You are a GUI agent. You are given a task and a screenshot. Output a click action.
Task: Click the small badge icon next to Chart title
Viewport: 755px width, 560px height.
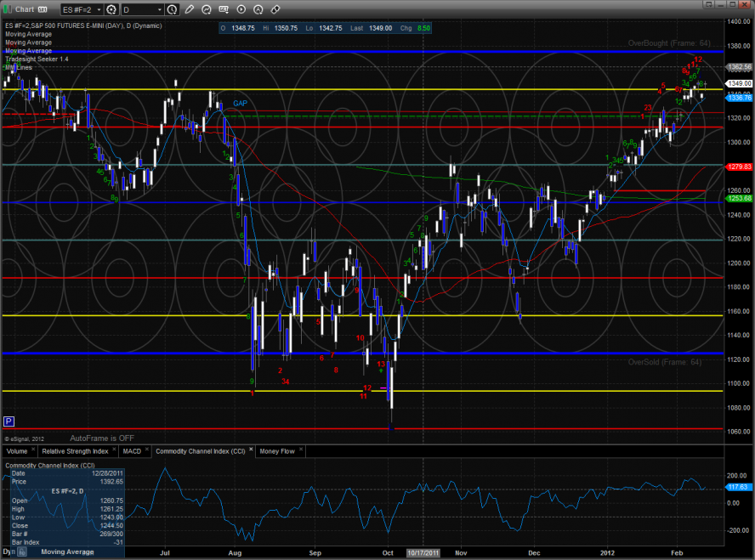click(x=43, y=9)
